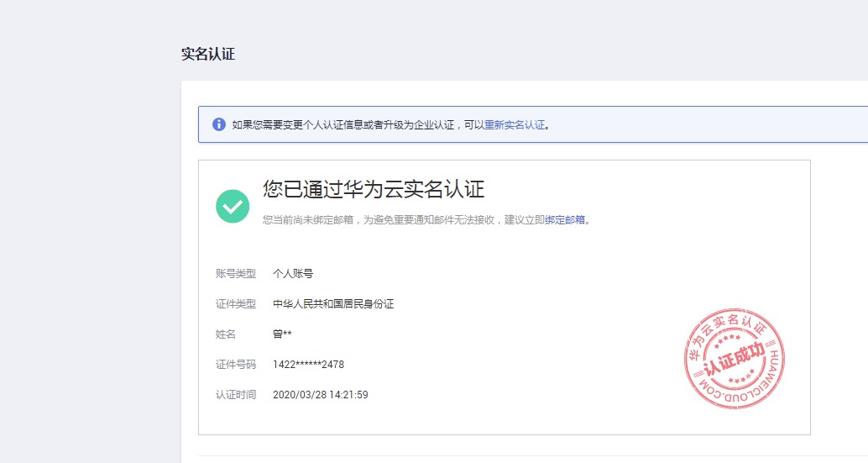
Task: Click the 认证时间 label
Action: pos(236,395)
